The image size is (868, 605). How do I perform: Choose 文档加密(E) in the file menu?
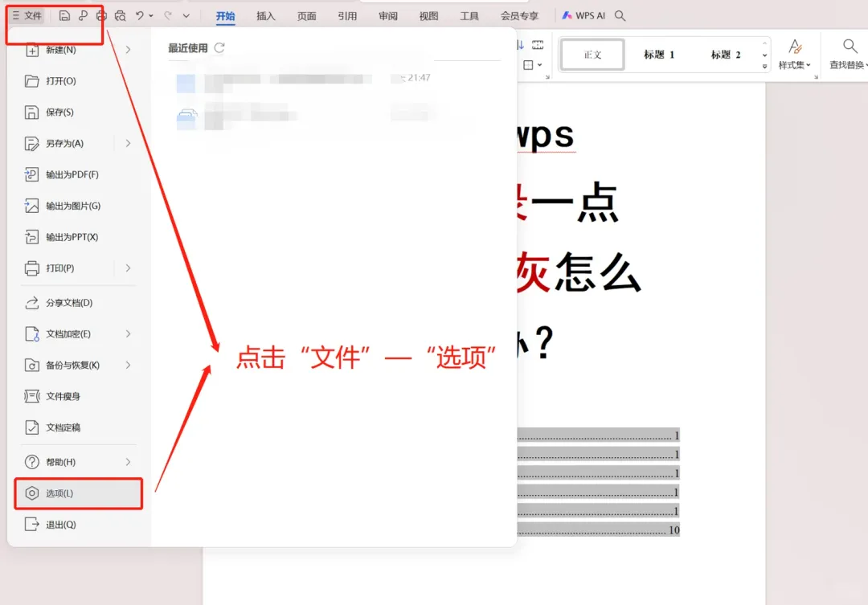click(68, 333)
